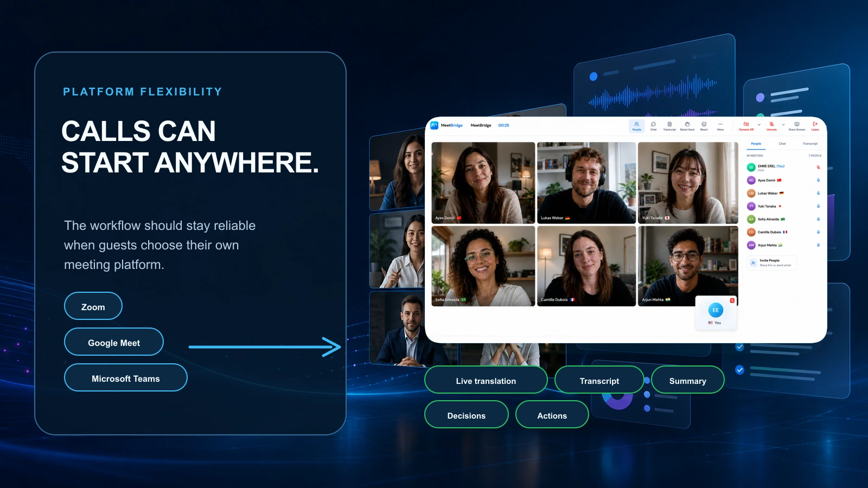Click the Google Meet platform pill

click(x=114, y=342)
